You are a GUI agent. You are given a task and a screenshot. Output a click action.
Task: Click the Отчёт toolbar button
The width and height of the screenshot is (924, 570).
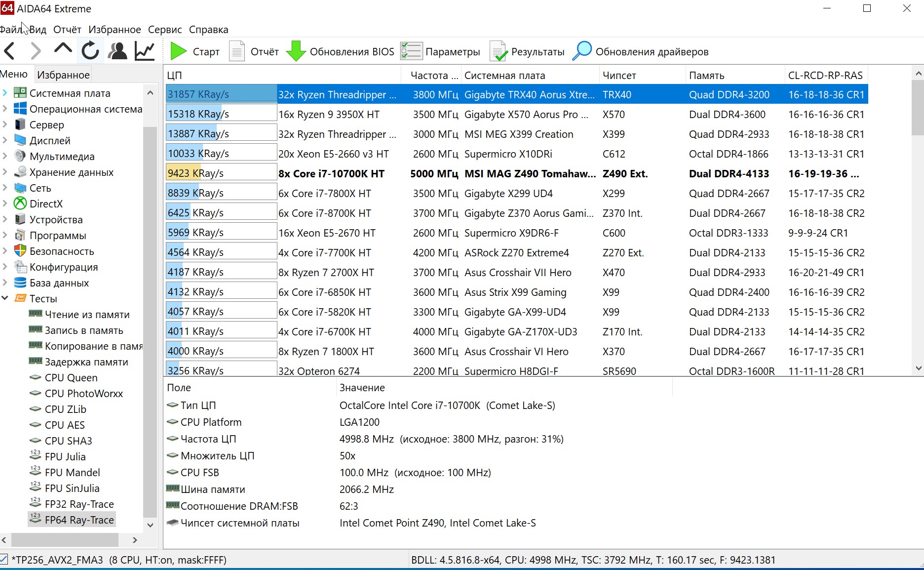click(254, 51)
